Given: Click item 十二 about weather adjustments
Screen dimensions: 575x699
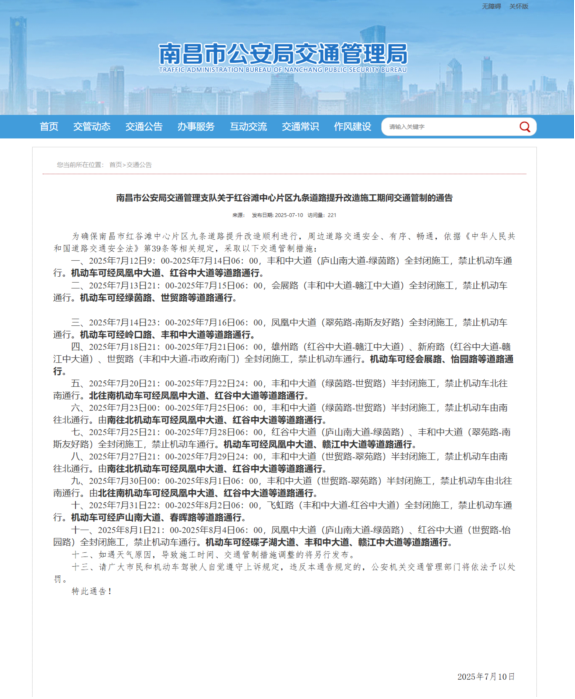Looking at the screenshot, I should [x=214, y=555].
